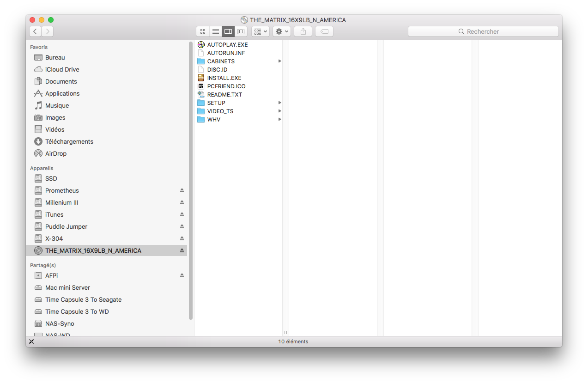This screenshot has height=384, width=588.
Task: Eject the Puddle Jumper volume
Action: click(182, 227)
